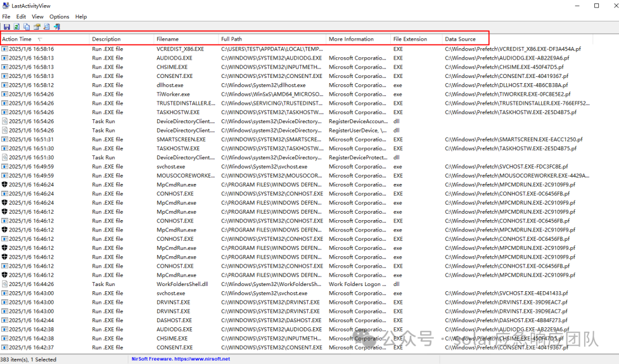
Task: Open the Options menu
Action: pyautogui.click(x=58, y=16)
